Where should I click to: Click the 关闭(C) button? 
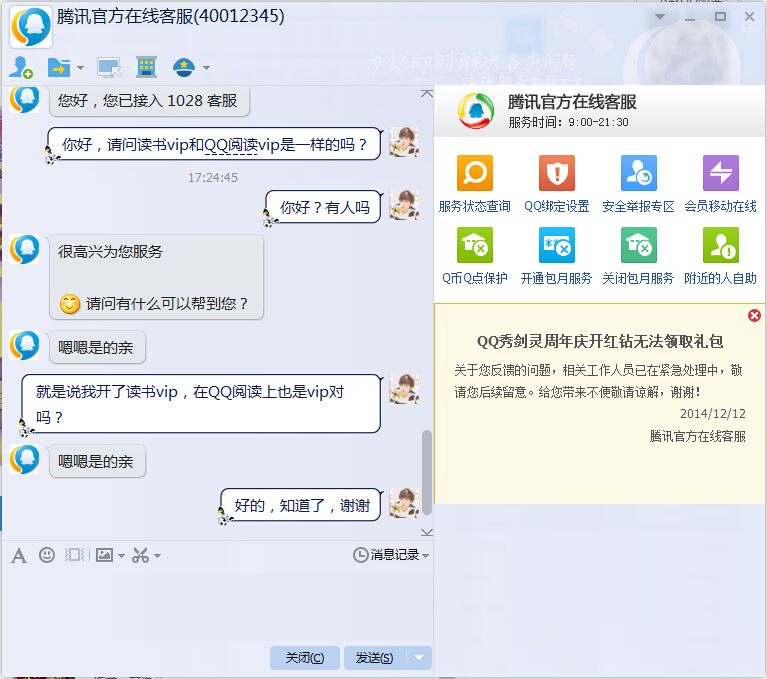pyautogui.click(x=305, y=658)
